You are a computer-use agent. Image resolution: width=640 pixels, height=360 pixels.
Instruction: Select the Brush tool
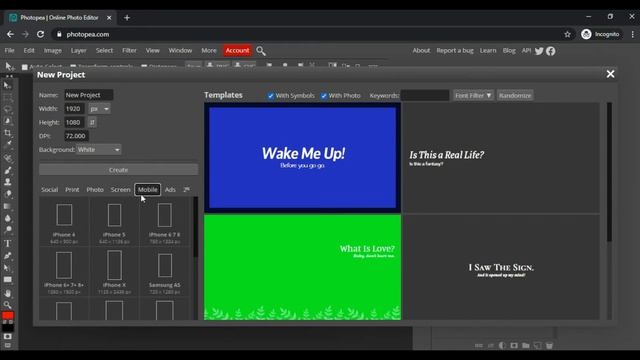(7, 170)
